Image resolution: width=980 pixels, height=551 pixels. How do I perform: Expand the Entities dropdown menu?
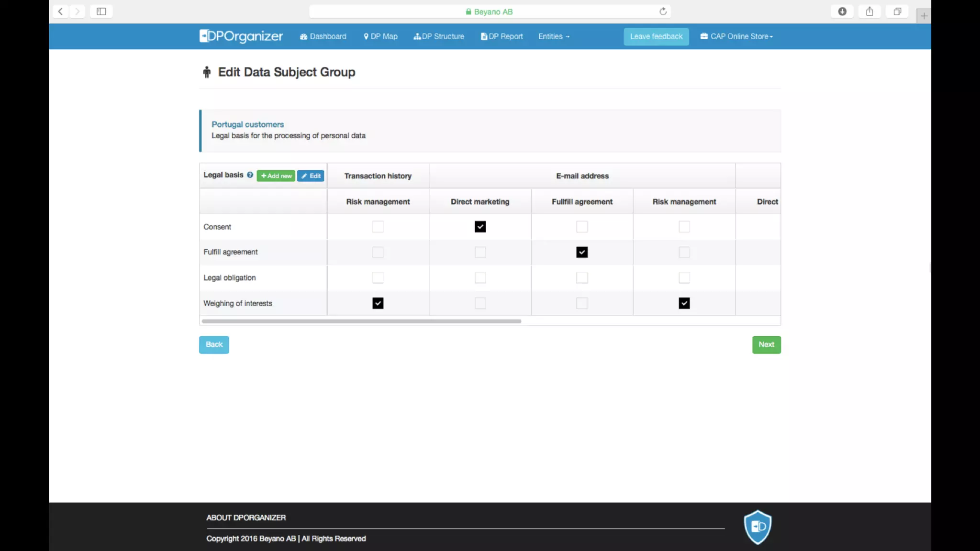pyautogui.click(x=554, y=36)
